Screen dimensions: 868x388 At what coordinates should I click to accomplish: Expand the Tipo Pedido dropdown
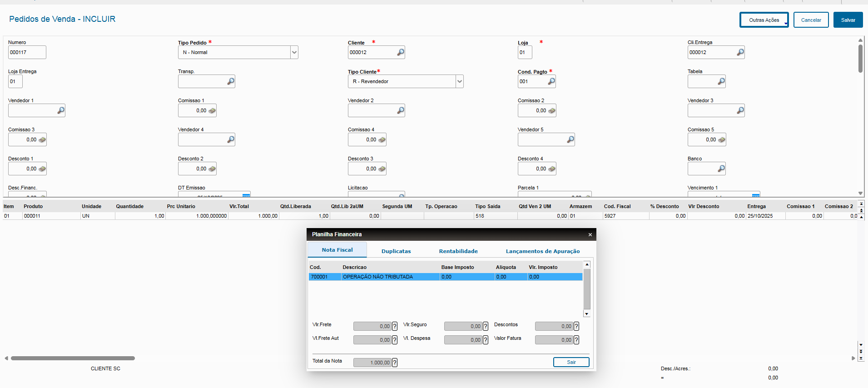pos(294,52)
